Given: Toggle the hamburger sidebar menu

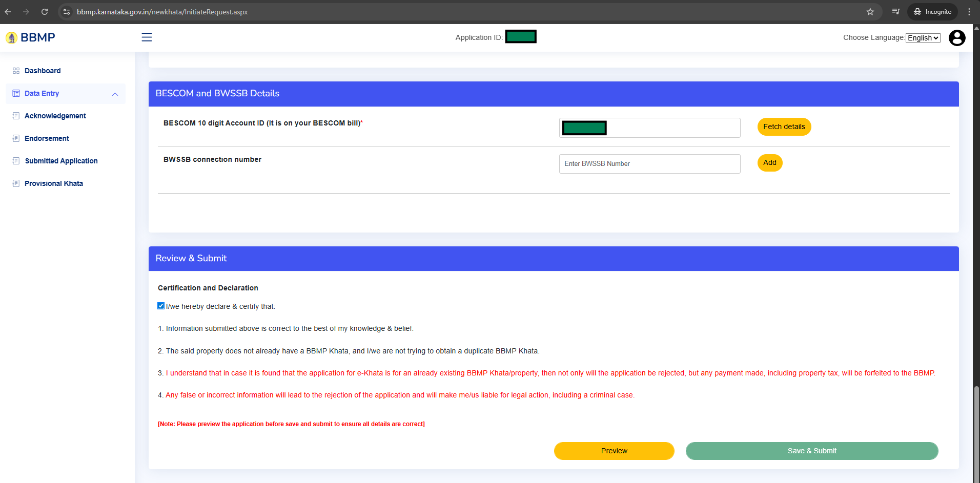Looking at the screenshot, I should [x=147, y=37].
